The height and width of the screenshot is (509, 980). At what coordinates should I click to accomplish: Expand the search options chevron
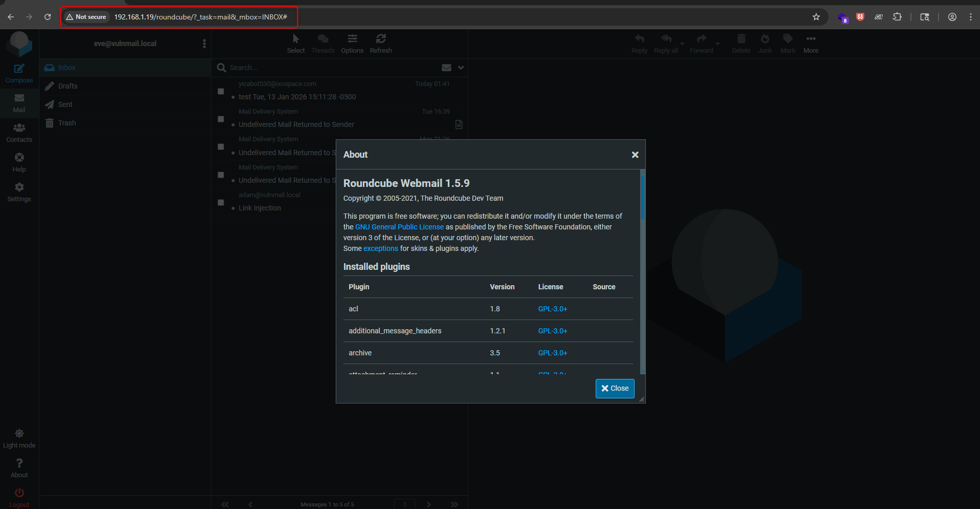click(x=461, y=68)
